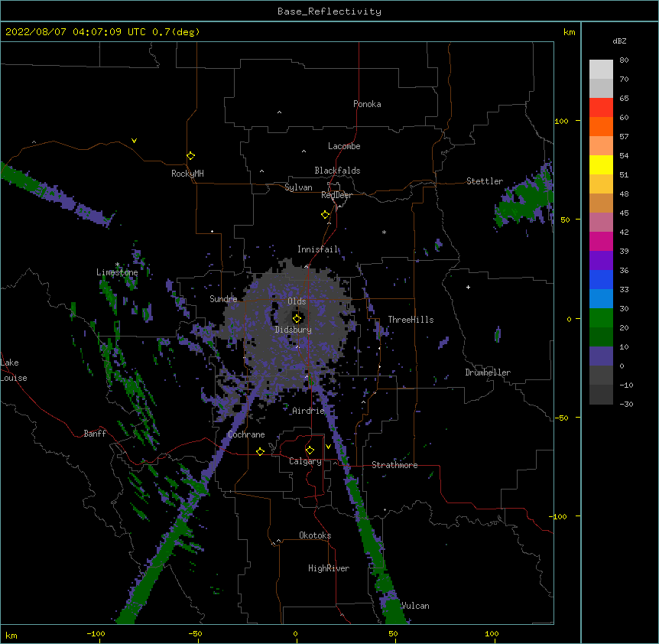Image resolution: width=659 pixels, height=644 pixels.
Task: Click the Vulcan town label
Action: pos(416,606)
